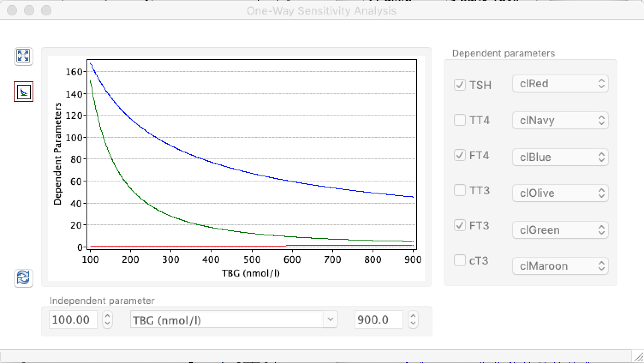The image size is (644, 363).
Task: Uncheck the TSH checkbox
Action: point(460,85)
